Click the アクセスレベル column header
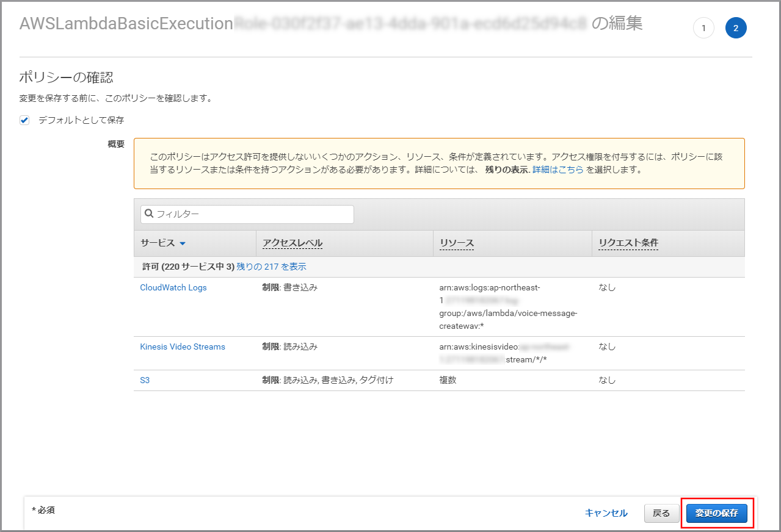The width and height of the screenshot is (781, 532). [x=292, y=243]
